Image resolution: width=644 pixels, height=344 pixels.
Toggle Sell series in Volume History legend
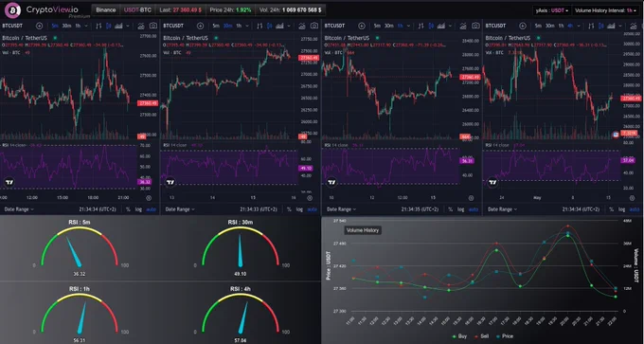(x=482, y=336)
